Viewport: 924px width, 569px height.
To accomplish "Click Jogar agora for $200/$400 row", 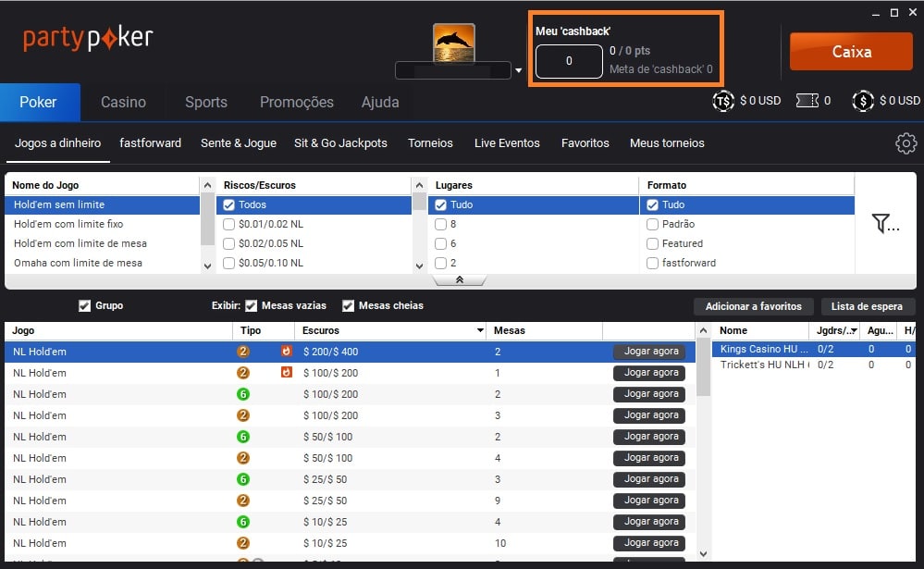I will [649, 352].
